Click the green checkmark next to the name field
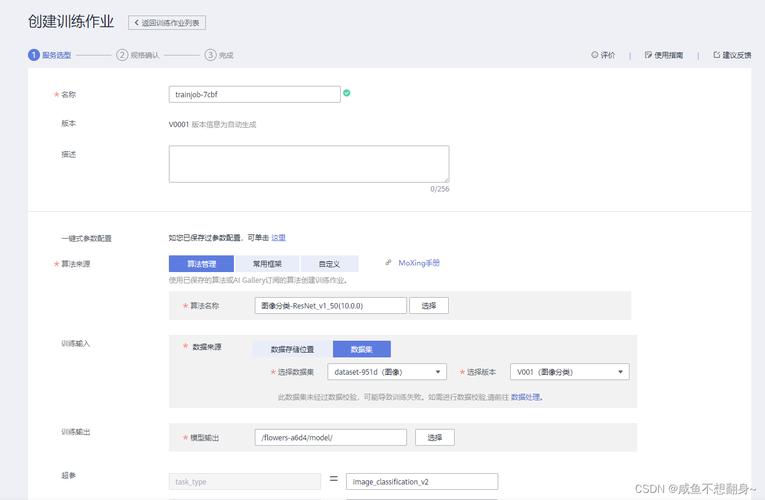 tap(347, 93)
